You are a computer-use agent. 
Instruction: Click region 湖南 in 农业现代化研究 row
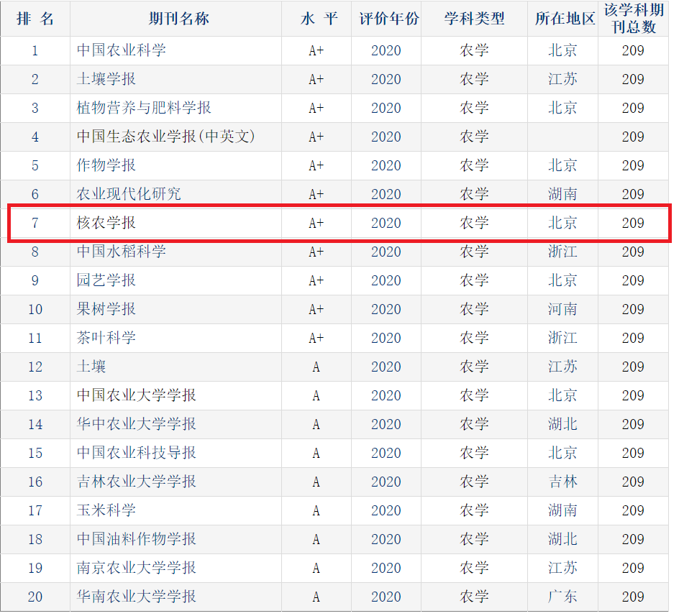[562, 194]
